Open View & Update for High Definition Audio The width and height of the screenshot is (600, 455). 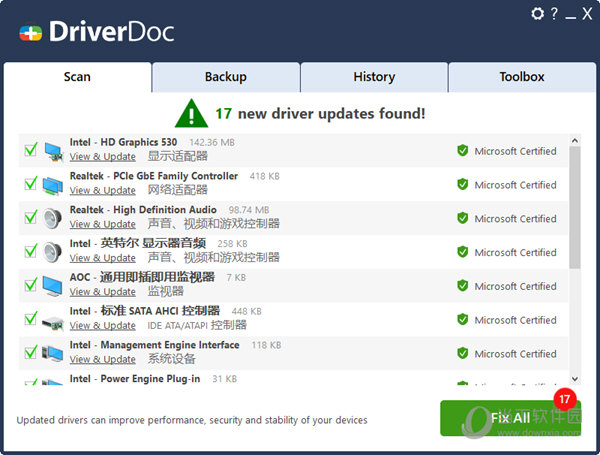tap(103, 224)
